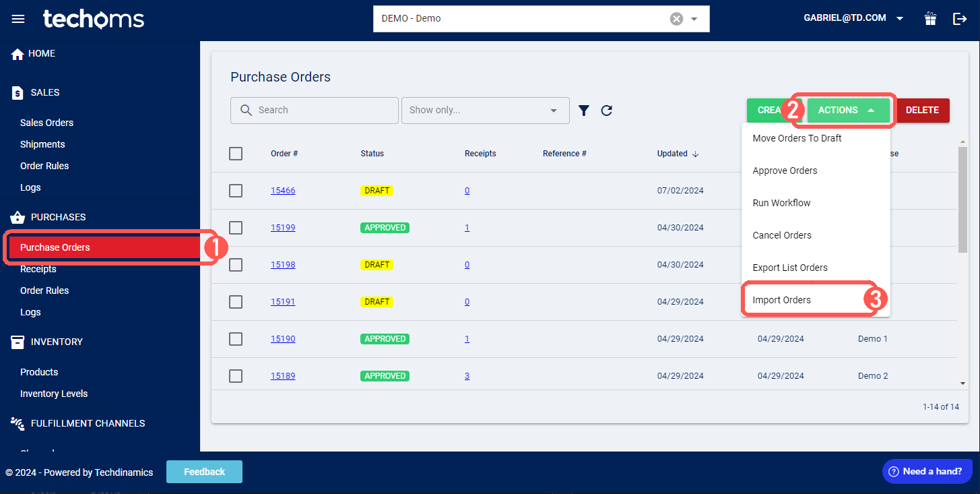The image size is (980, 494).
Task: Open the hamburger navigation menu
Action: coord(18,19)
